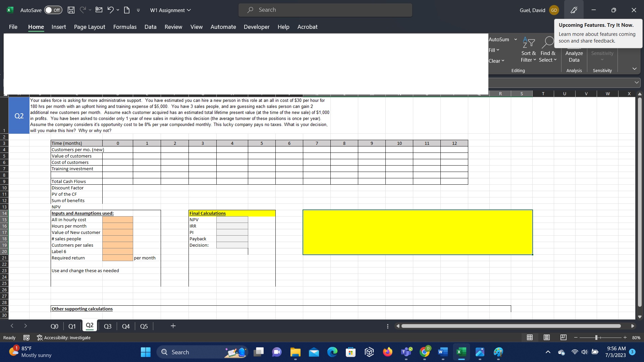Click the Save icon in title bar

(x=71, y=10)
